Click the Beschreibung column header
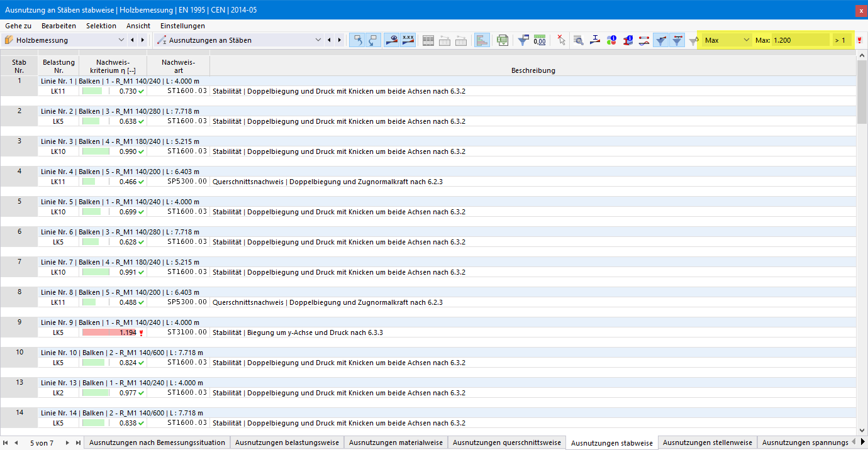Screen dimensions: 868x450 [x=533, y=66]
